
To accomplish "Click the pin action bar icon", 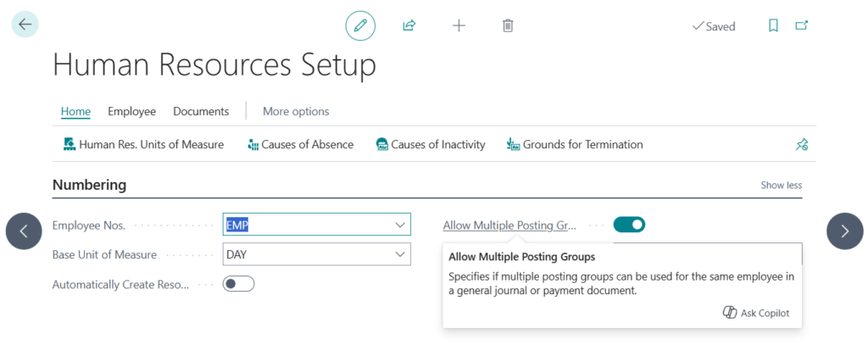I will coord(801,145).
